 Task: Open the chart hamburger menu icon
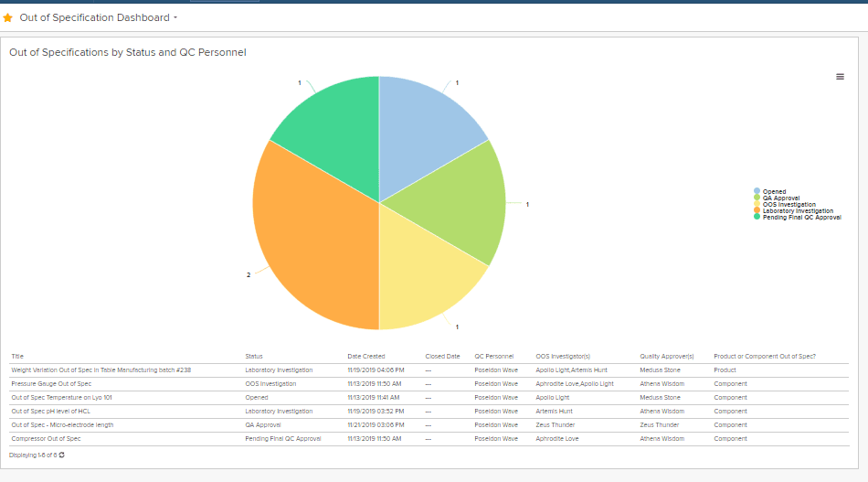point(840,77)
